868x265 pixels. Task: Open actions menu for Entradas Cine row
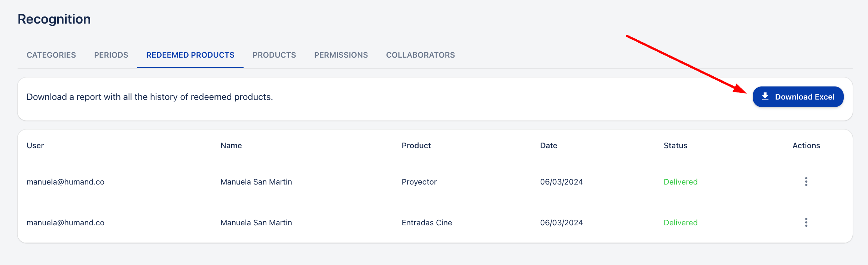point(806,223)
